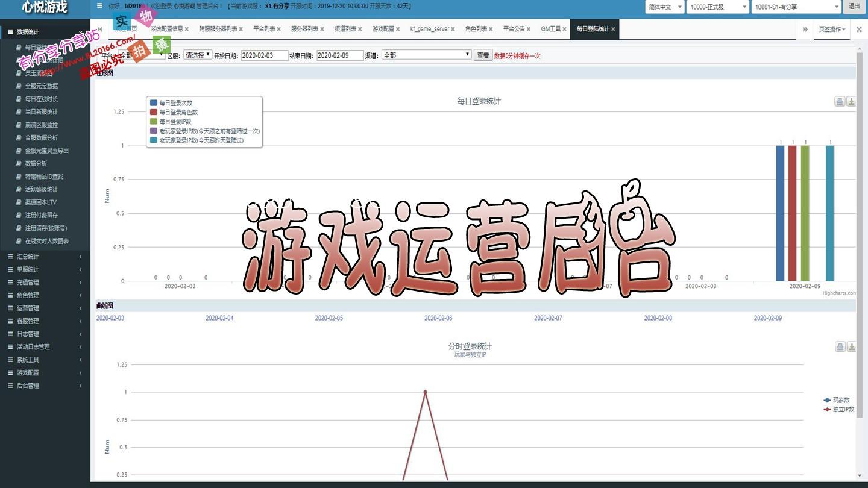Viewport: 868px width, 488px height.
Task: Close the 平台列表 tab
Action: point(279,29)
